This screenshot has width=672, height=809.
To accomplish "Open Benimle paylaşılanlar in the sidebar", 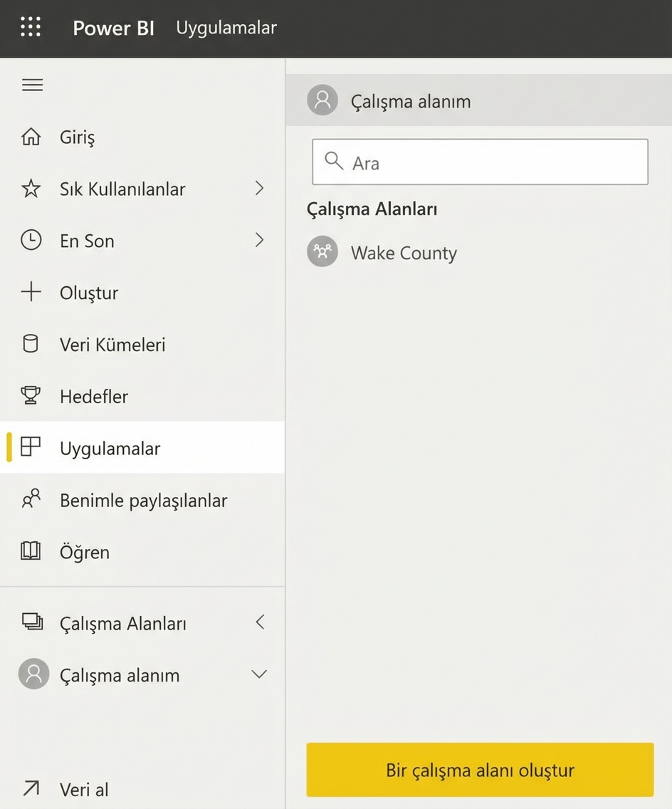I will pos(143,501).
